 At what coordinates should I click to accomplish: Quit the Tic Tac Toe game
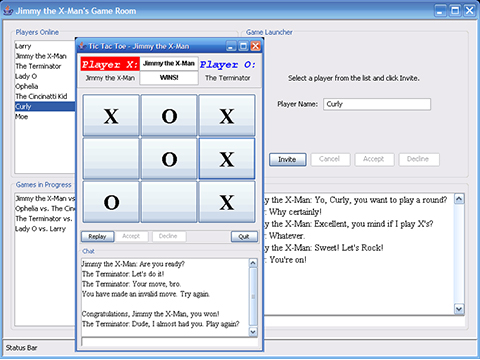tap(244, 236)
